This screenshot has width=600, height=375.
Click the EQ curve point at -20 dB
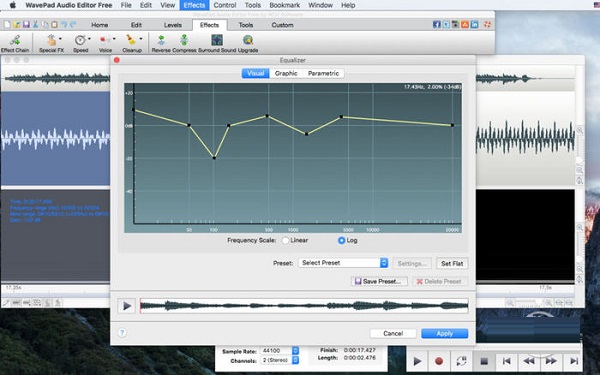click(214, 158)
